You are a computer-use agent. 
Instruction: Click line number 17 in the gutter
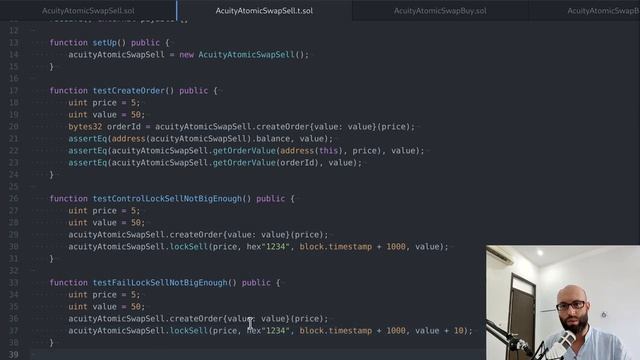click(x=13, y=91)
